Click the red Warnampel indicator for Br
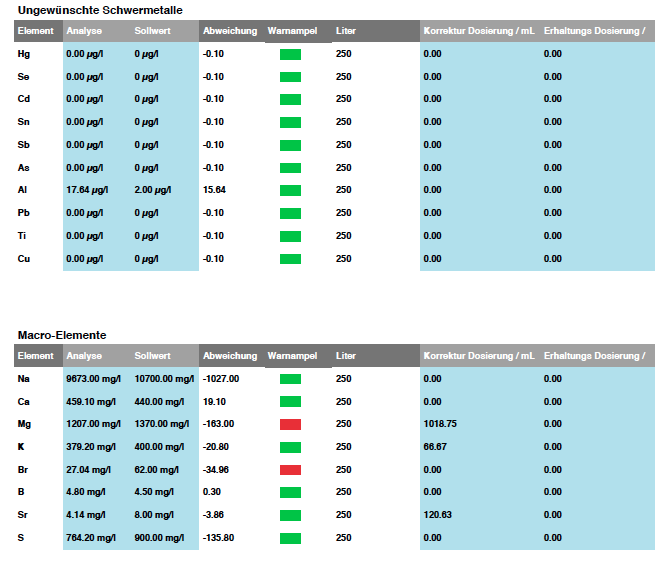Screen dimensions: 662x576 click(x=290, y=470)
